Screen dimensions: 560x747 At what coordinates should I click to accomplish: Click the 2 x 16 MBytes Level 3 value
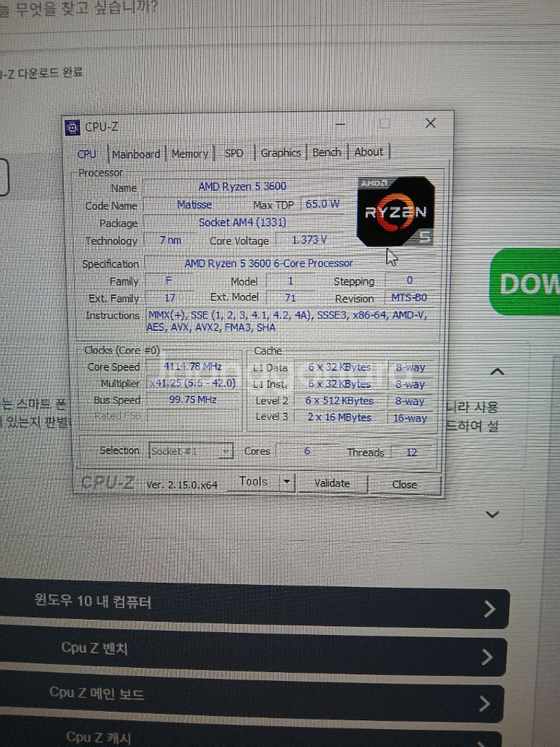point(339,418)
